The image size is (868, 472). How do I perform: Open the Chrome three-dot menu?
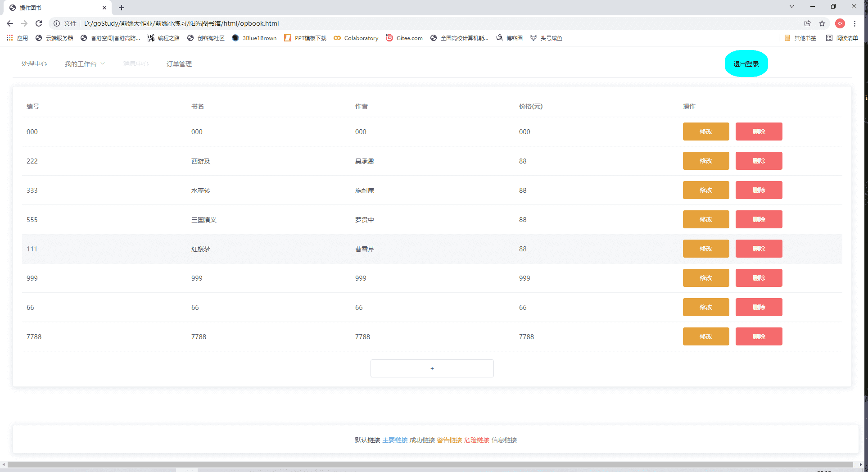(x=854, y=23)
